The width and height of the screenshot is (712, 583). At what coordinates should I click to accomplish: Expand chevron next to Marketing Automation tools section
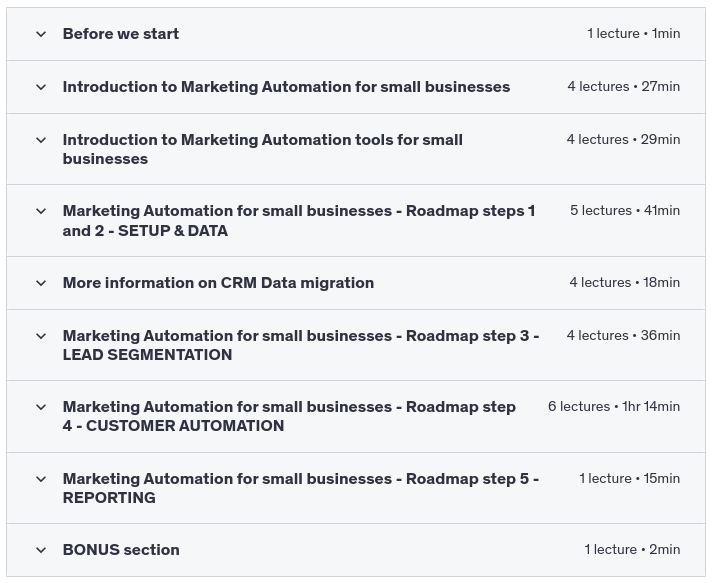(41, 140)
